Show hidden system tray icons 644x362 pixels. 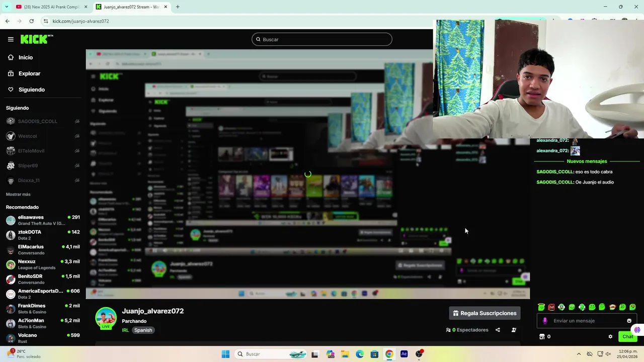tap(579, 354)
